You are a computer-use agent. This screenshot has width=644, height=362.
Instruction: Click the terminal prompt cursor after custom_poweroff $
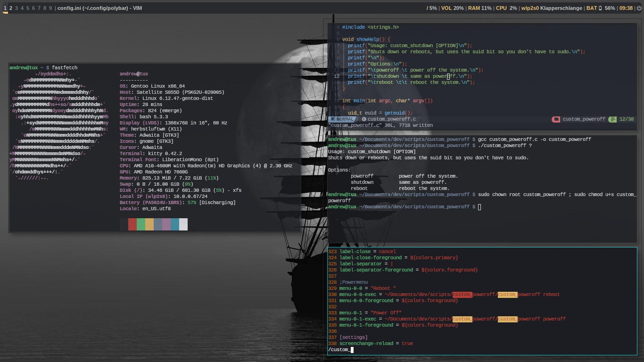[x=479, y=207]
